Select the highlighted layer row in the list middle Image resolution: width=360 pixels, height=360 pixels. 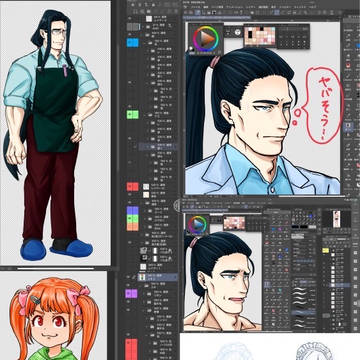click(x=158, y=146)
